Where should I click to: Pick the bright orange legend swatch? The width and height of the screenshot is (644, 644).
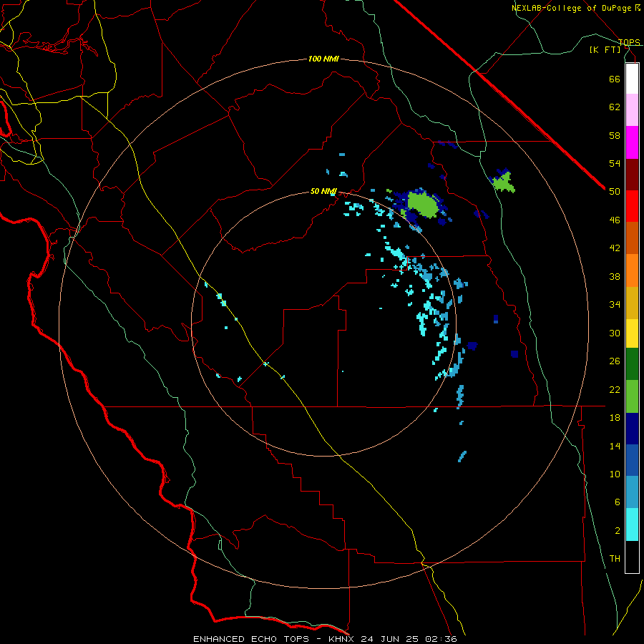[632, 270]
